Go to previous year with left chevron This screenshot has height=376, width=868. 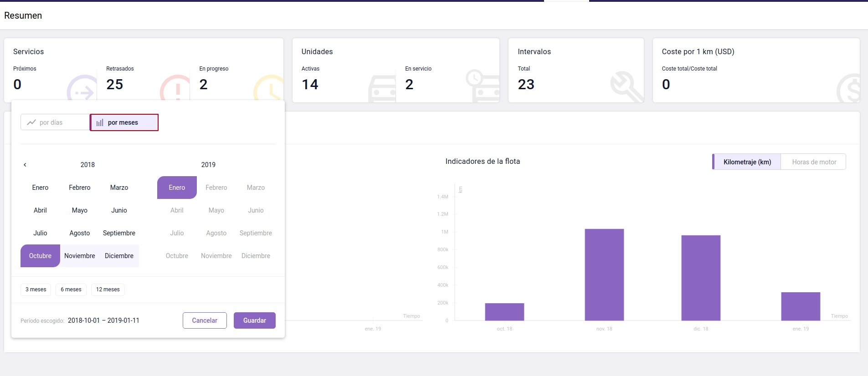(25, 165)
